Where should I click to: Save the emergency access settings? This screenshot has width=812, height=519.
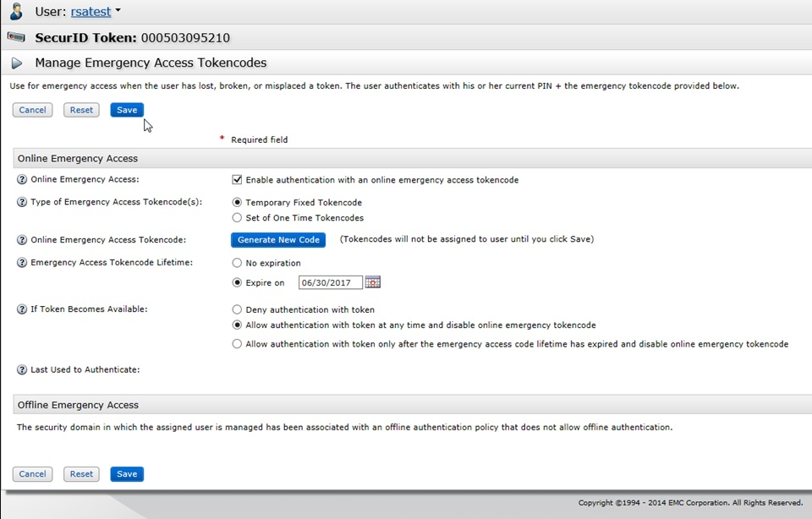pos(126,109)
